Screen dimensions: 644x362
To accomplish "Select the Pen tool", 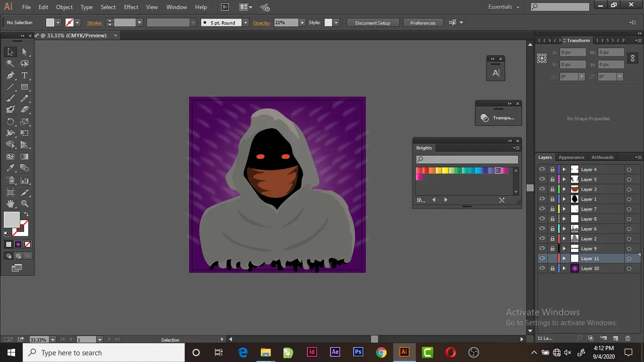I will [11, 75].
